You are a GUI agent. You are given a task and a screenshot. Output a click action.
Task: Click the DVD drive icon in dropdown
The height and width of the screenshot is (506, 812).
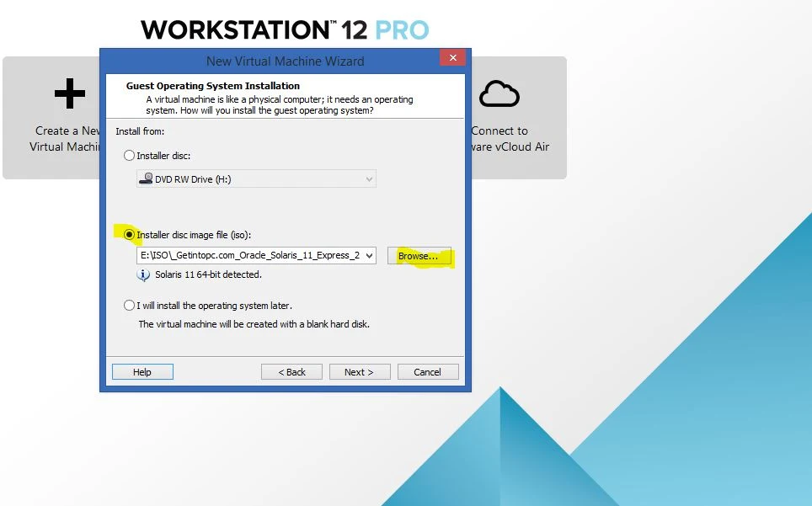(146, 179)
